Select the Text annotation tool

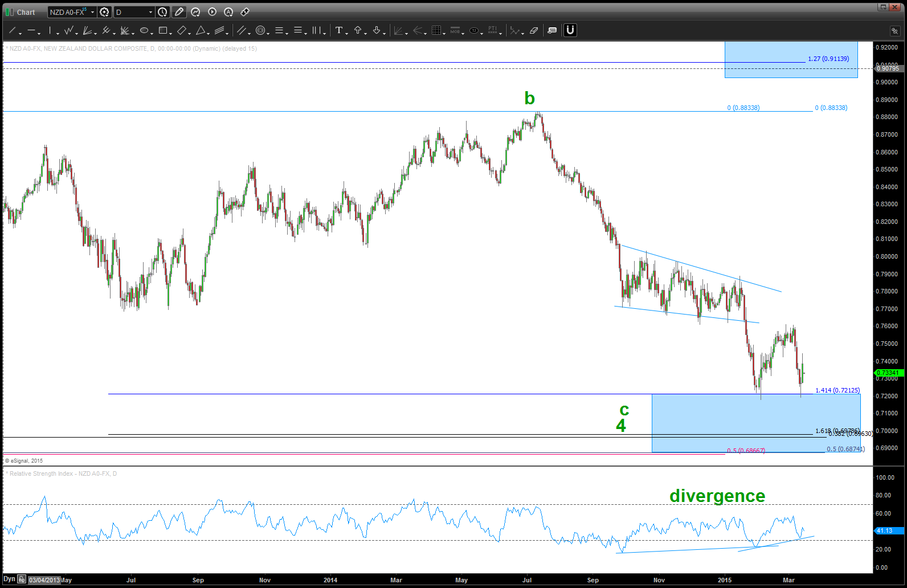point(339,31)
